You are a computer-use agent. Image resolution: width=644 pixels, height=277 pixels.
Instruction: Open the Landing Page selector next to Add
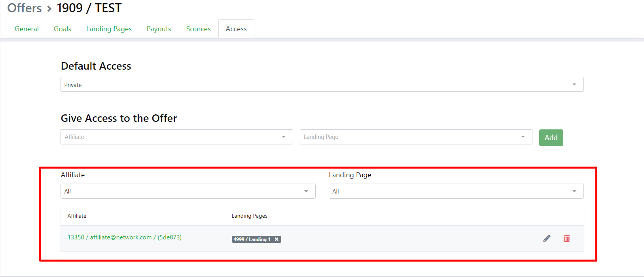click(416, 137)
